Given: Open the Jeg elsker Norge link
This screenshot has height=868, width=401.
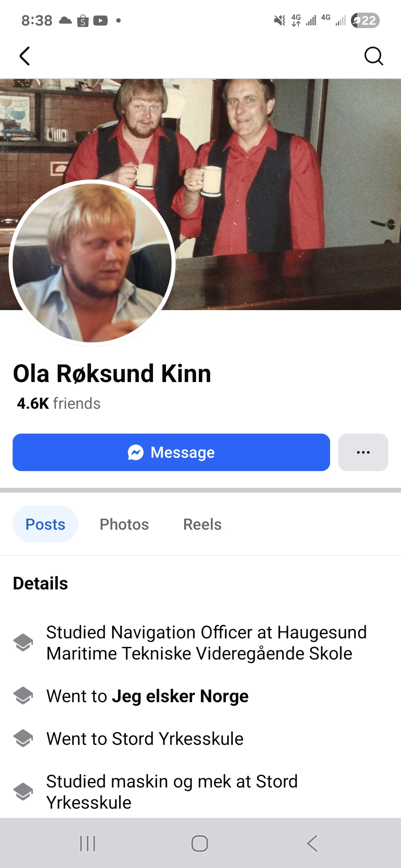Looking at the screenshot, I should click(180, 696).
